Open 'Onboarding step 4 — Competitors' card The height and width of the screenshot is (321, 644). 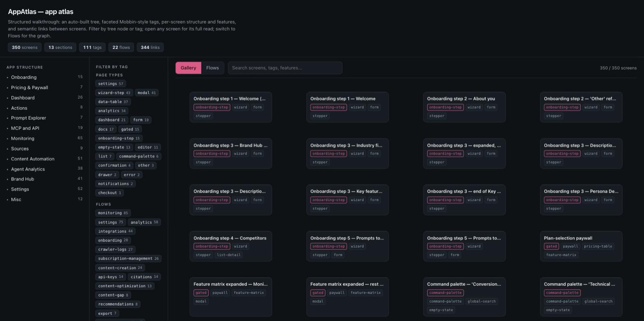(x=231, y=246)
